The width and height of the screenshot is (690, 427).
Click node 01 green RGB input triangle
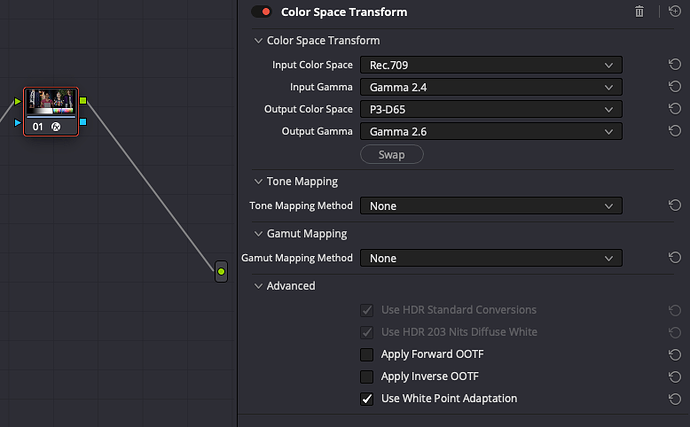coord(17,101)
